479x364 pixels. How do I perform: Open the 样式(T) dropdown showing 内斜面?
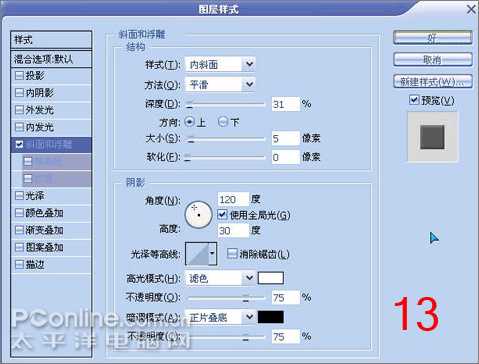tap(220, 64)
